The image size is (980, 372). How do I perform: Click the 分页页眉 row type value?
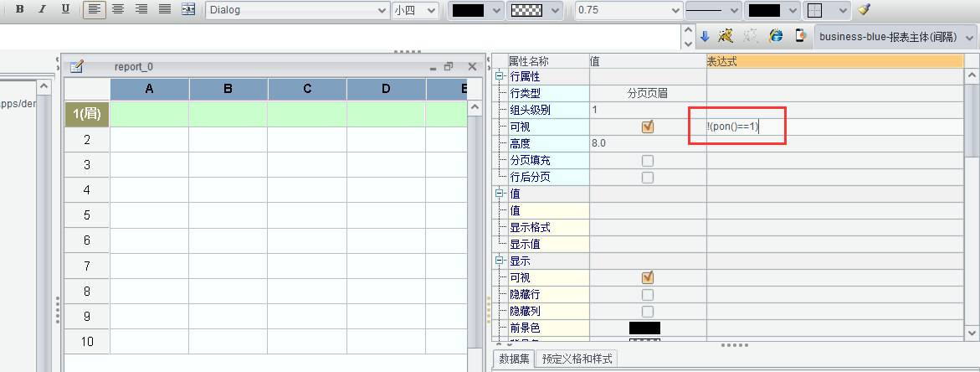tap(648, 93)
